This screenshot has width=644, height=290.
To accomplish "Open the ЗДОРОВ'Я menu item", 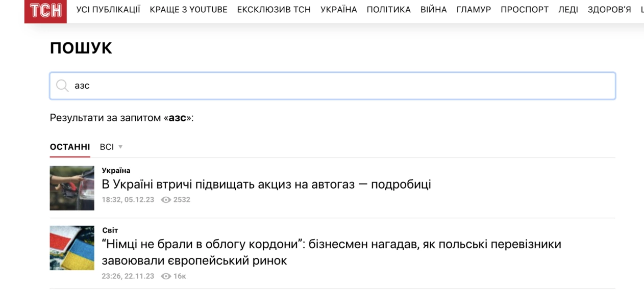I will (609, 10).
